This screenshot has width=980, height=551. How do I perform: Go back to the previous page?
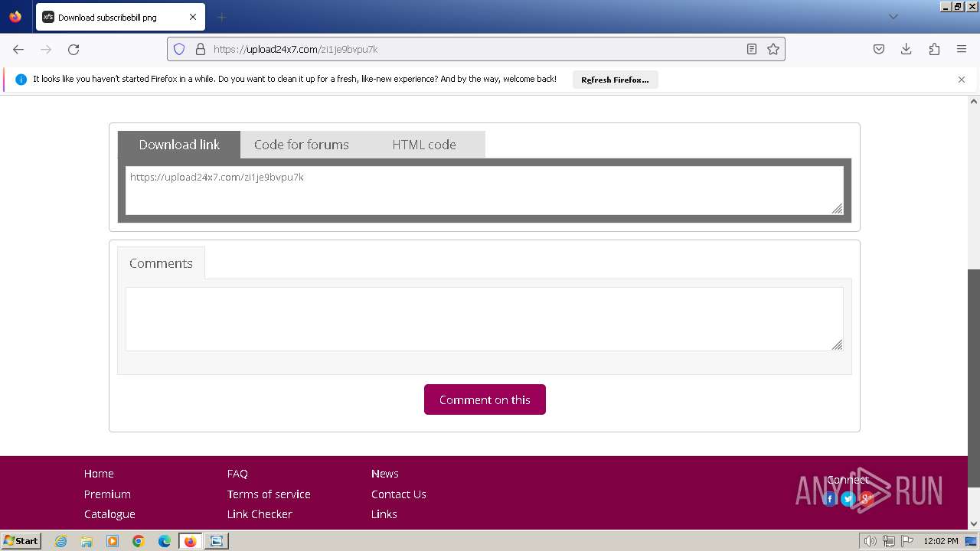click(18, 49)
